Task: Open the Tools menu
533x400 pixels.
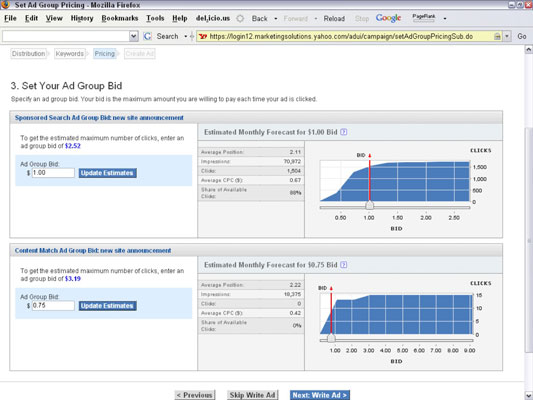Action: click(x=155, y=18)
